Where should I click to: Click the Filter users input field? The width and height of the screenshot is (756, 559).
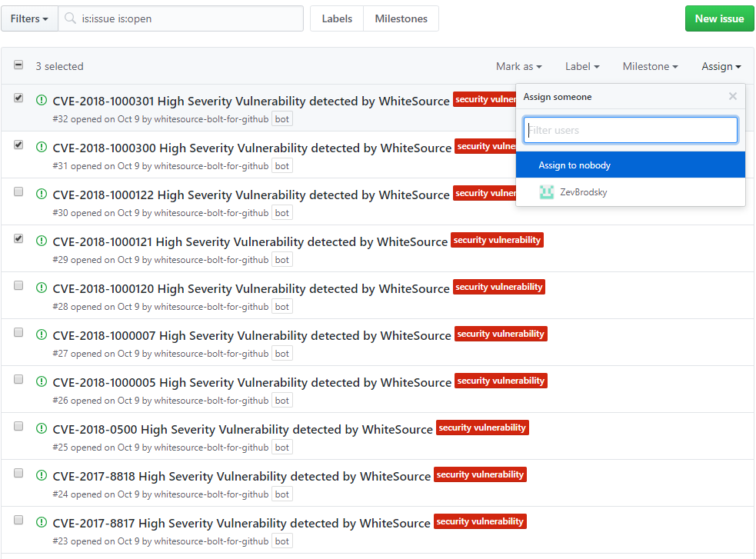(x=630, y=130)
